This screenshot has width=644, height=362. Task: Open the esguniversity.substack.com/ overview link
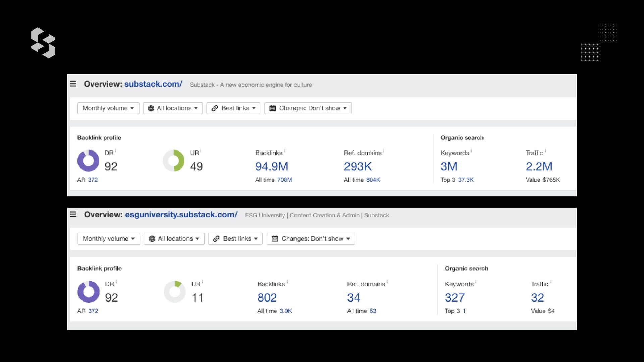(181, 215)
